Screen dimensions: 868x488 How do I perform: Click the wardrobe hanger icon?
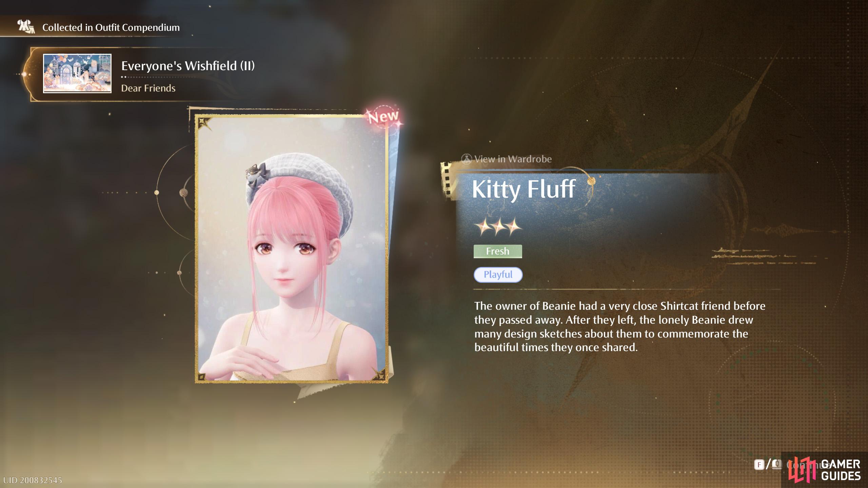467,159
